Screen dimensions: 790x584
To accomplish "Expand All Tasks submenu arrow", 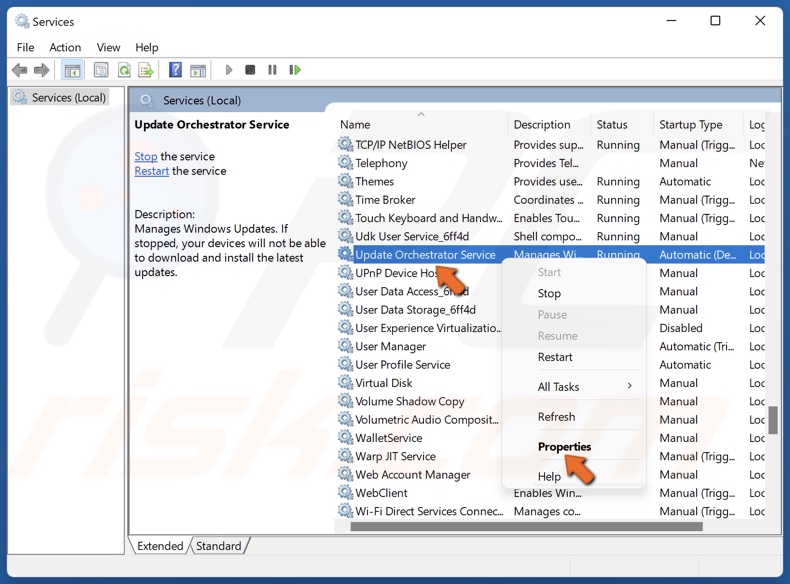I will (629, 386).
